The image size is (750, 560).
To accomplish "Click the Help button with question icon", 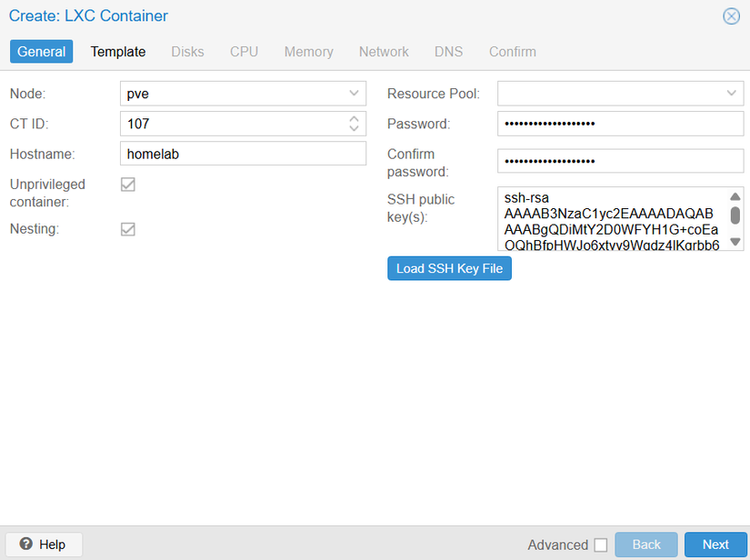I will coord(43,545).
